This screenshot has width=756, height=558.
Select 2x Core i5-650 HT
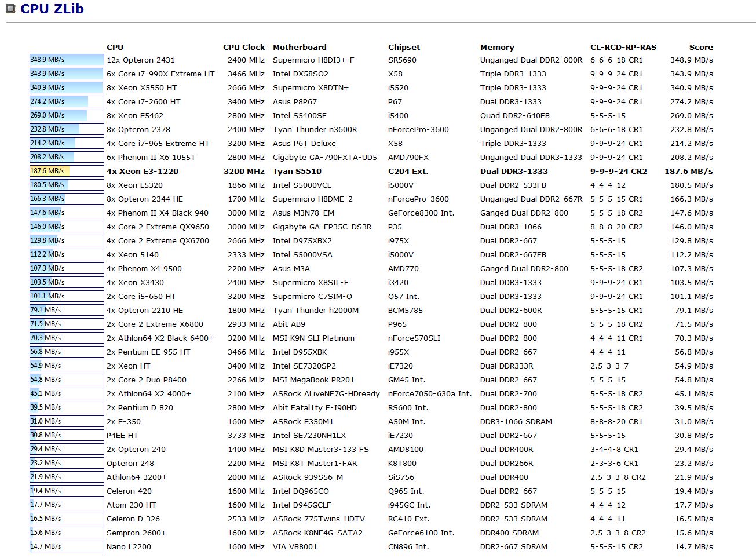141,296
